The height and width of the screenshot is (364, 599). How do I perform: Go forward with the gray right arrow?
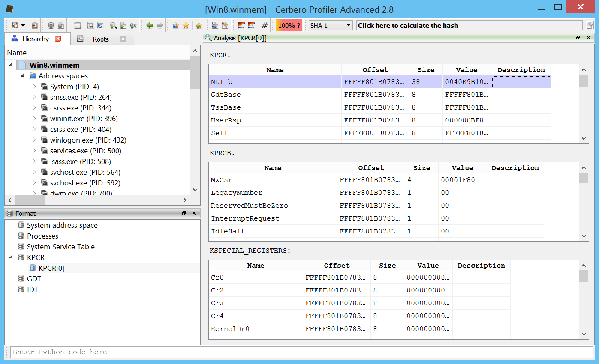pos(160,25)
